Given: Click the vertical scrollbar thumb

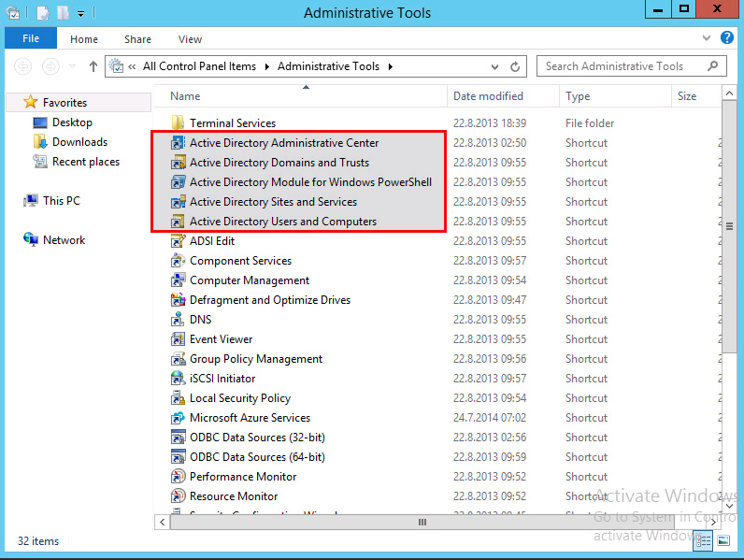Looking at the screenshot, I should (x=729, y=226).
